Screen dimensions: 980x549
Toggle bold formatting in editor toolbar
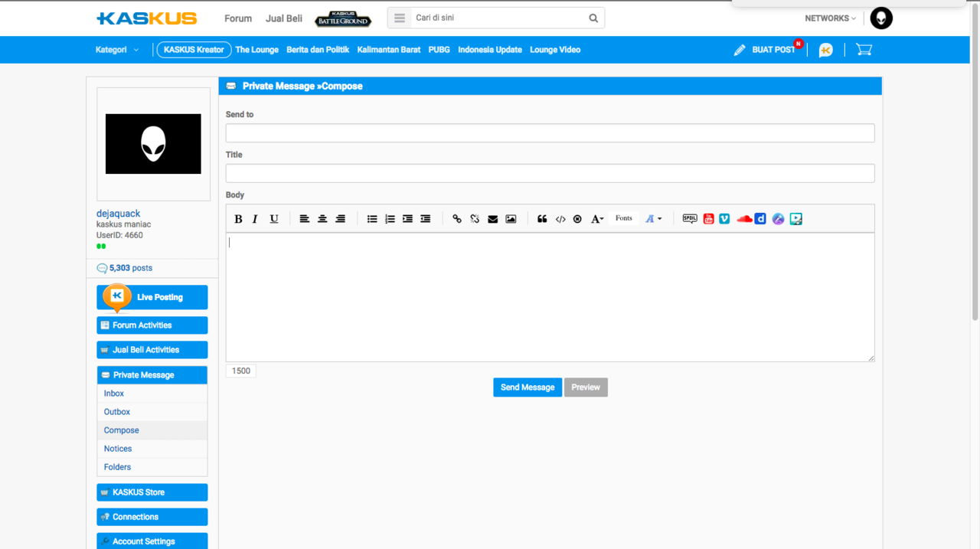238,219
